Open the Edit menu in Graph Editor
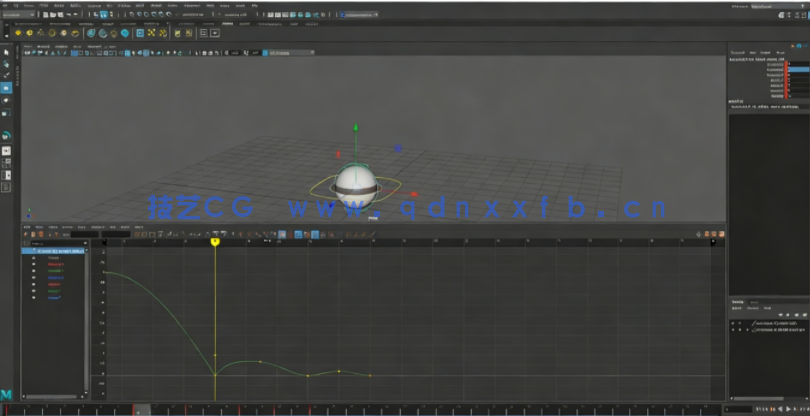810x416 pixels. click(x=28, y=227)
